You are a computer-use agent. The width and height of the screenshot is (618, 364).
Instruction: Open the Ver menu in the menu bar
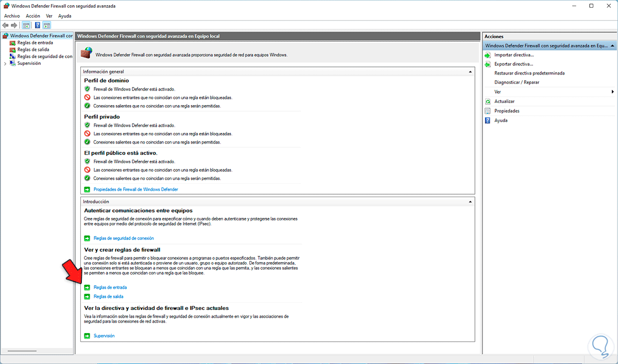click(x=49, y=16)
